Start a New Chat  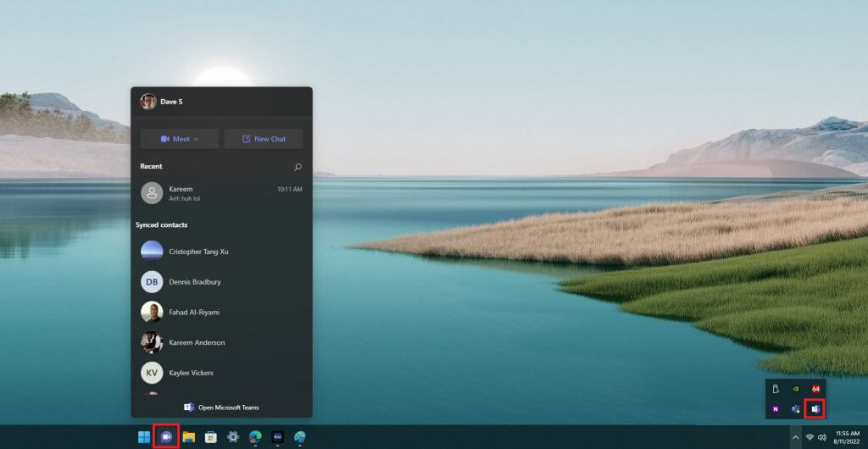[x=264, y=139]
